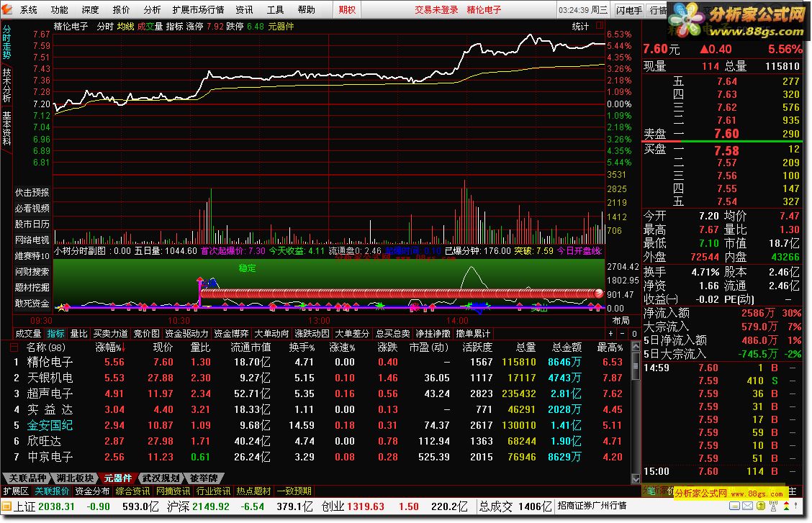Switch indicator tab to 买卖力道

[x=110, y=334]
